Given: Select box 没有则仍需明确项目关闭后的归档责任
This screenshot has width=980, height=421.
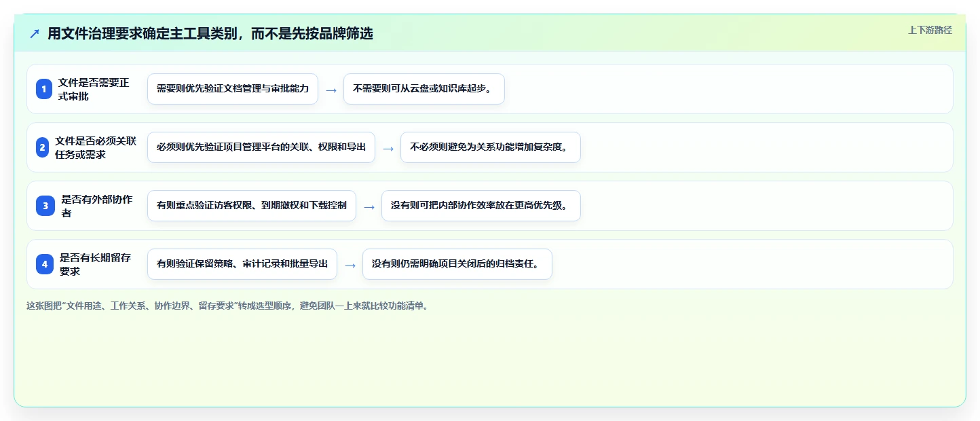Looking at the screenshot, I should pos(457,264).
